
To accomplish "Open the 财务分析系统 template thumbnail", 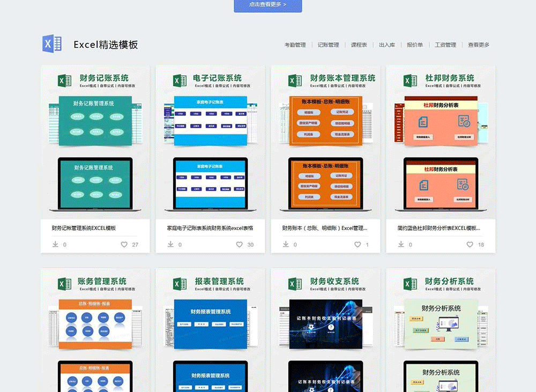I will [x=441, y=330].
